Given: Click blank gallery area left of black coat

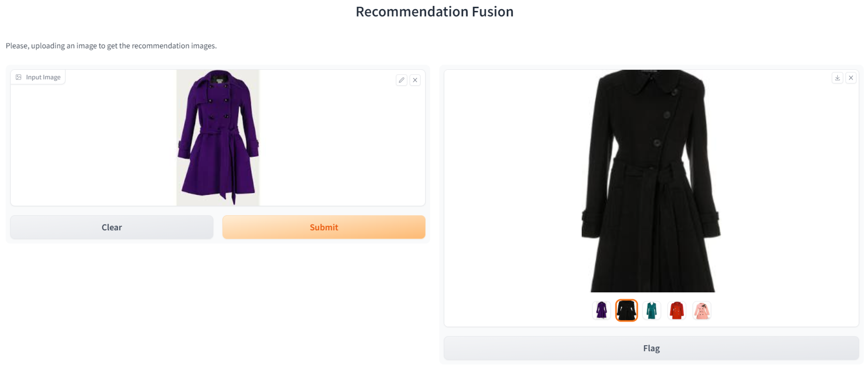Looking at the screenshot, I should click(512, 182).
